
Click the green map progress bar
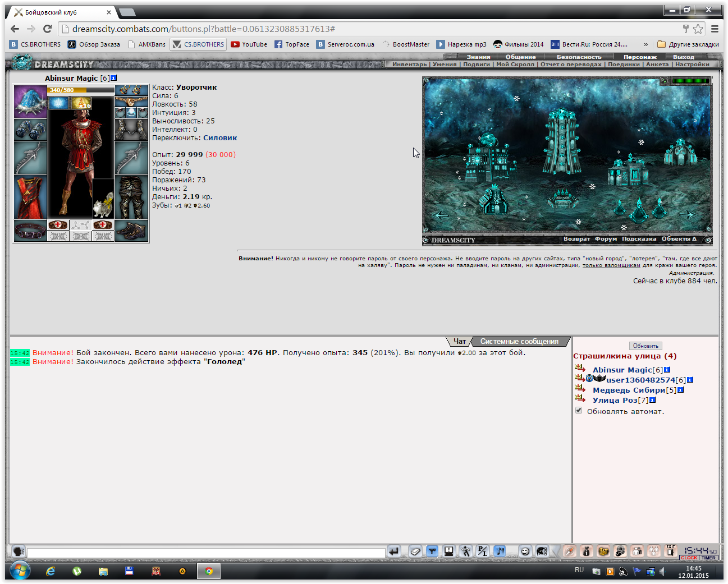coord(690,81)
